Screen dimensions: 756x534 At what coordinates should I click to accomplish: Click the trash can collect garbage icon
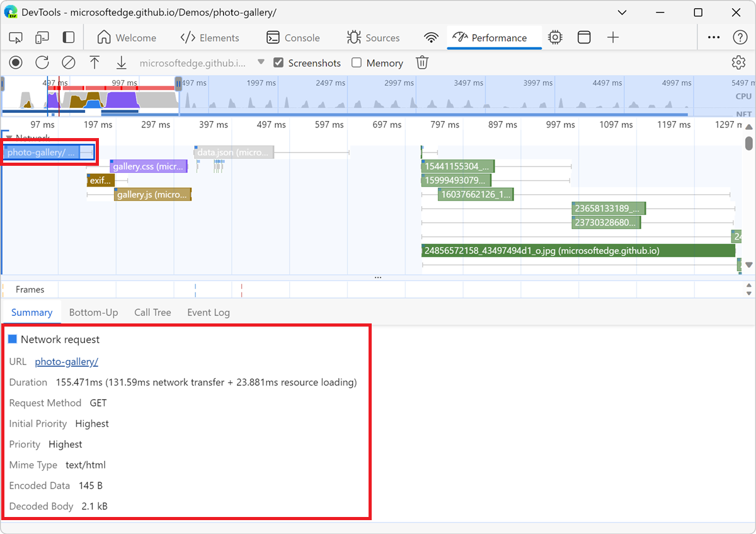pyautogui.click(x=422, y=62)
